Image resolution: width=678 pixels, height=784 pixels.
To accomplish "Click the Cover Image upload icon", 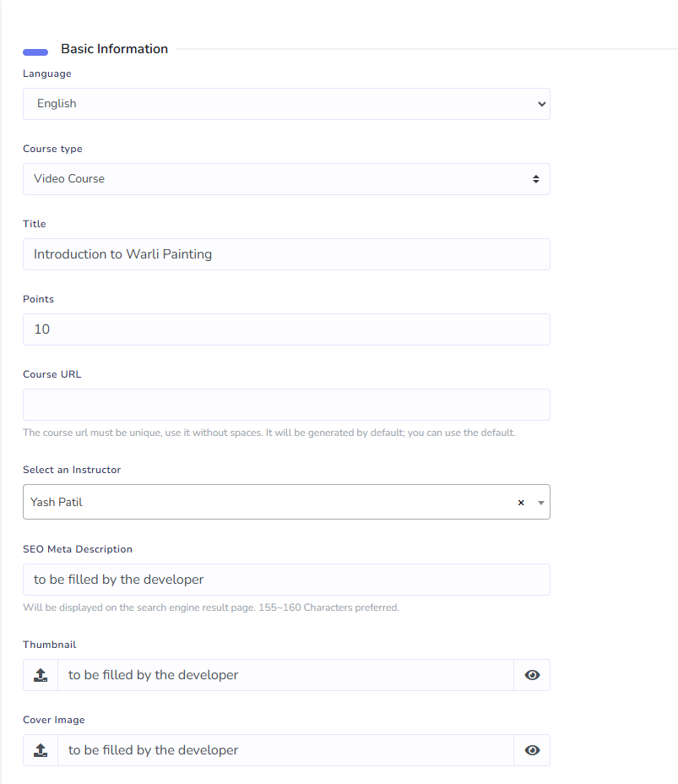I will click(40, 750).
